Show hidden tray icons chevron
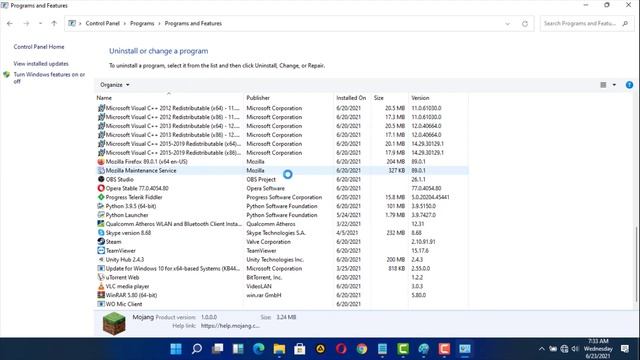Screen dimensions: 640x360 [542, 349]
